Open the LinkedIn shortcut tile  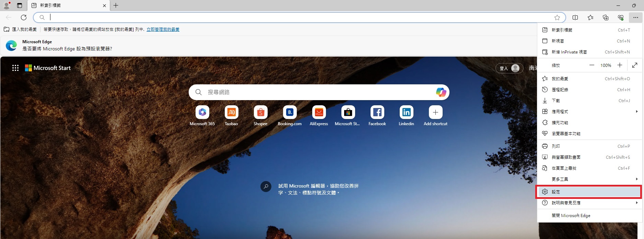406,112
